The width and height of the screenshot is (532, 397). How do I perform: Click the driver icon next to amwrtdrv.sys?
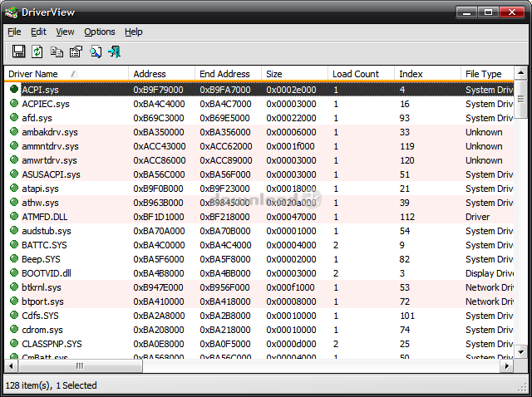14,160
